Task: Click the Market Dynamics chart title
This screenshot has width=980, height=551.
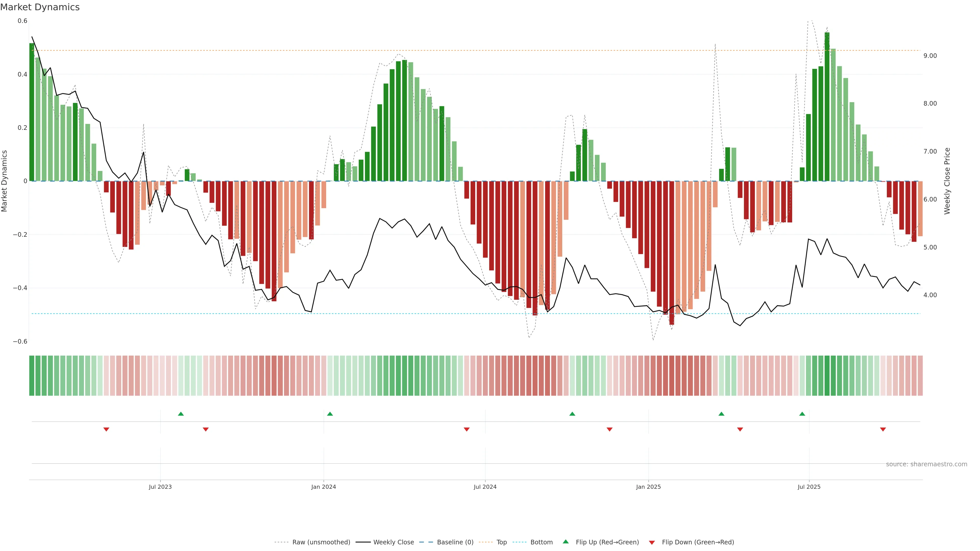Action: [x=40, y=7]
